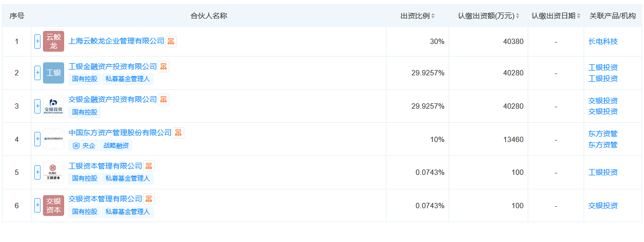This screenshot has width=644, height=242.
Task: Click structure icon beside 交银资本管理有限公司
Action: (149, 199)
